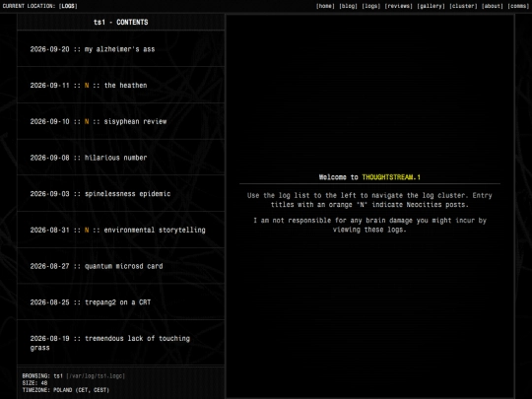Click the "CURRENT LOCATION: [LOGS]" indicator
This screenshot has width=532, height=399.
click(x=40, y=6)
